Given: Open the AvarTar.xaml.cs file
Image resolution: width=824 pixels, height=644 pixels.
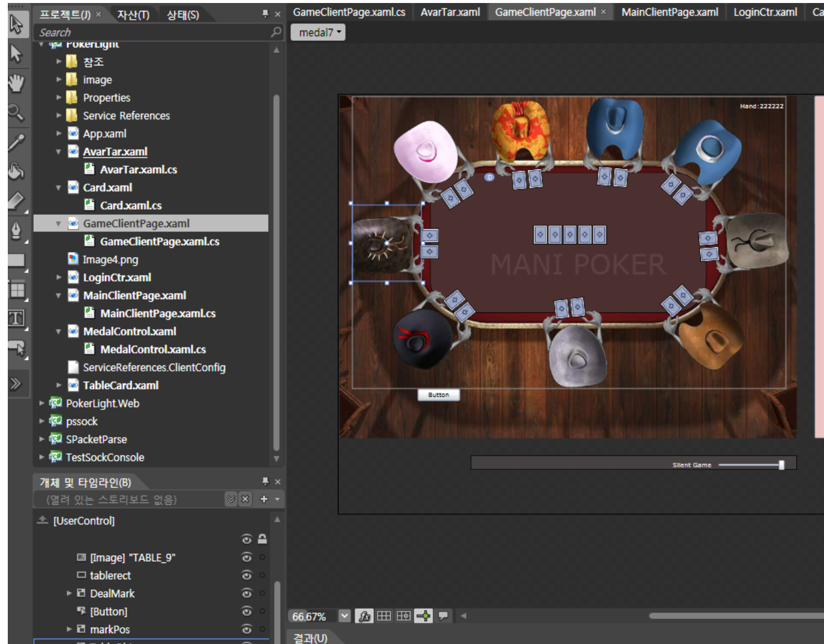Looking at the screenshot, I should [x=138, y=170].
